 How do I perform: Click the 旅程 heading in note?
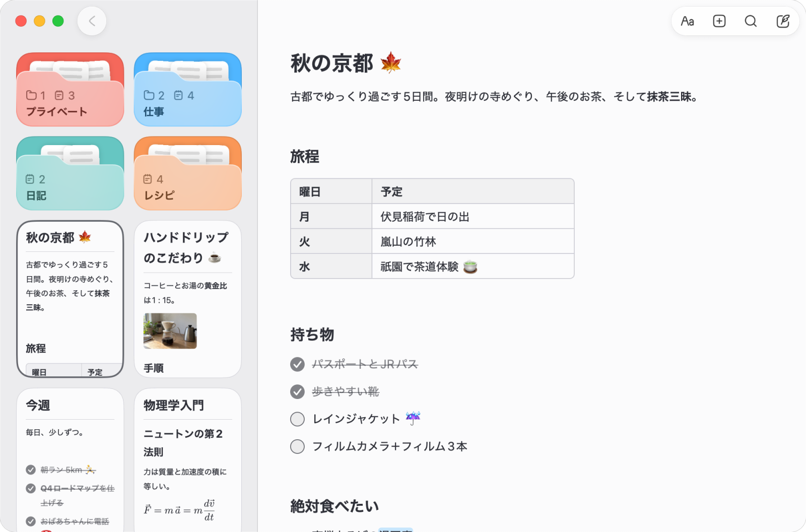coord(305,157)
